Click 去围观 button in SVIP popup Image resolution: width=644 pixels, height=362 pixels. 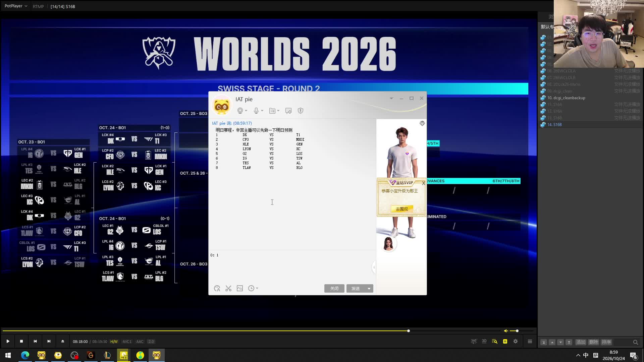click(402, 209)
